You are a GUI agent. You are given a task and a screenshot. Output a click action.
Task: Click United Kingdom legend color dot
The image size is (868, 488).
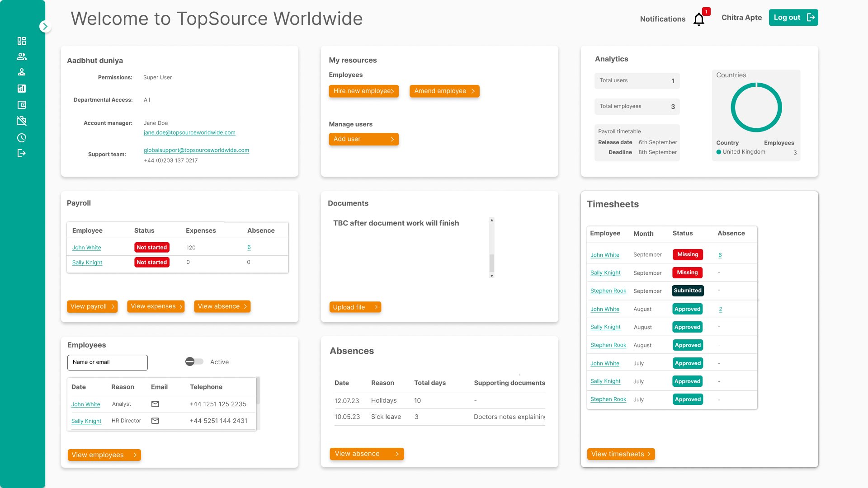click(x=719, y=152)
